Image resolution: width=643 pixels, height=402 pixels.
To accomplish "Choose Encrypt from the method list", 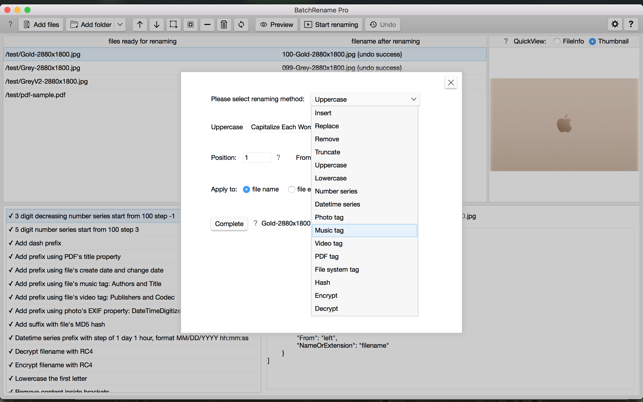I will (x=365, y=296).
